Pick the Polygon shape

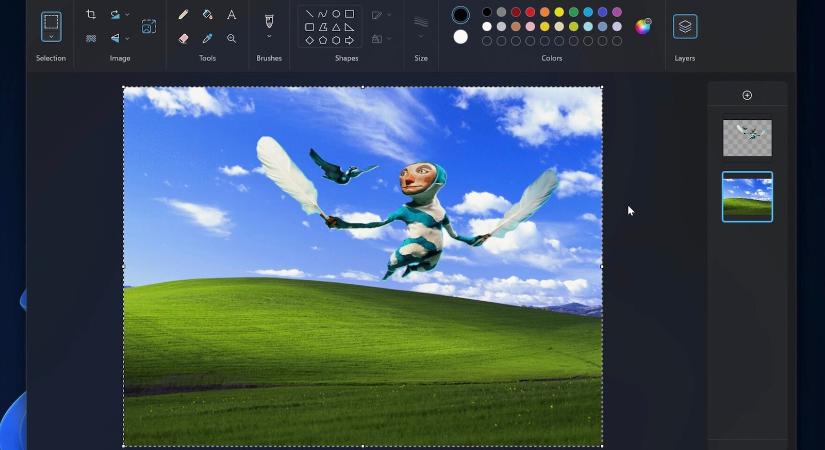click(323, 27)
